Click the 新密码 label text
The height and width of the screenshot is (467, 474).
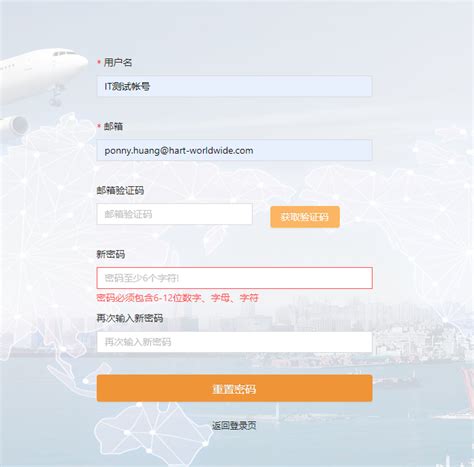tap(111, 254)
